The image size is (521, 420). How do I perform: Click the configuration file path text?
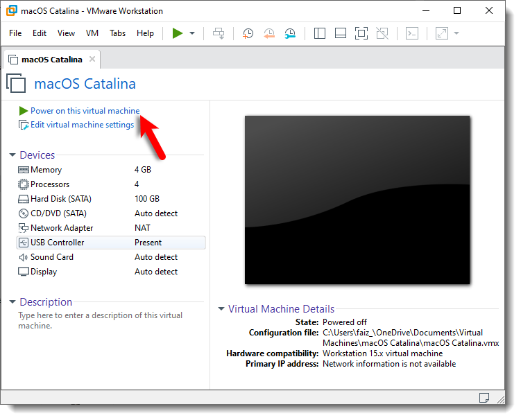411,338
